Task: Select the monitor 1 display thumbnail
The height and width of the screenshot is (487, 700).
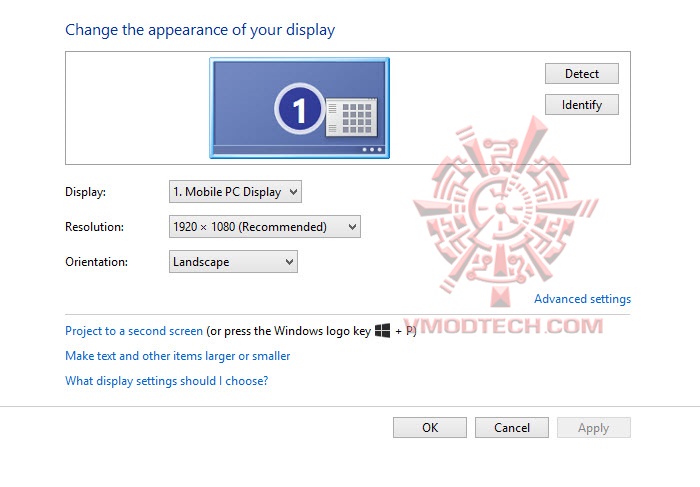Action: click(x=300, y=108)
